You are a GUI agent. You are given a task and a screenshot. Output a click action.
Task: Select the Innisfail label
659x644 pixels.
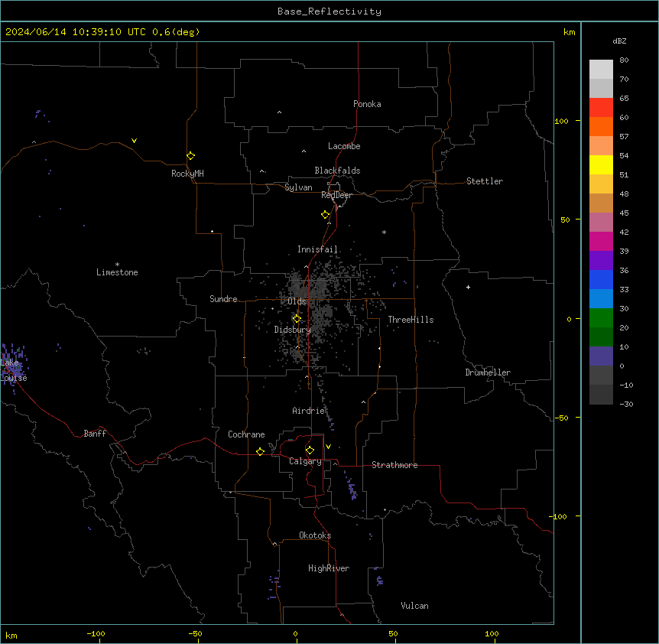[x=317, y=249]
